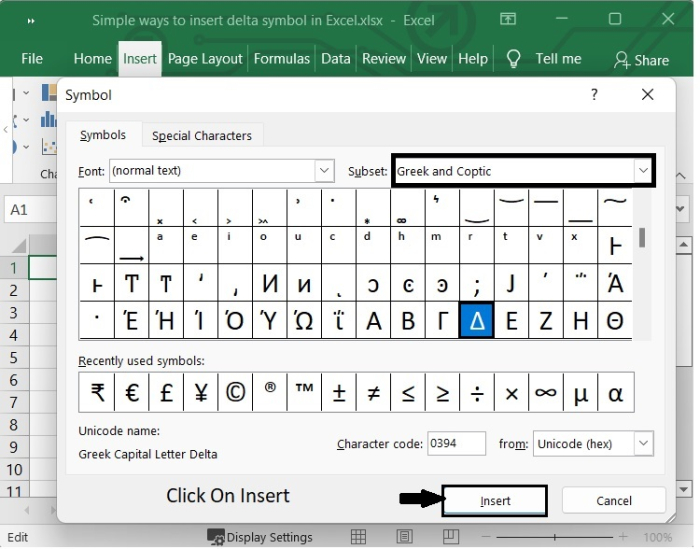Switch to the Special Characters tab
Screen dimensions: 700x549
pos(204,137)
